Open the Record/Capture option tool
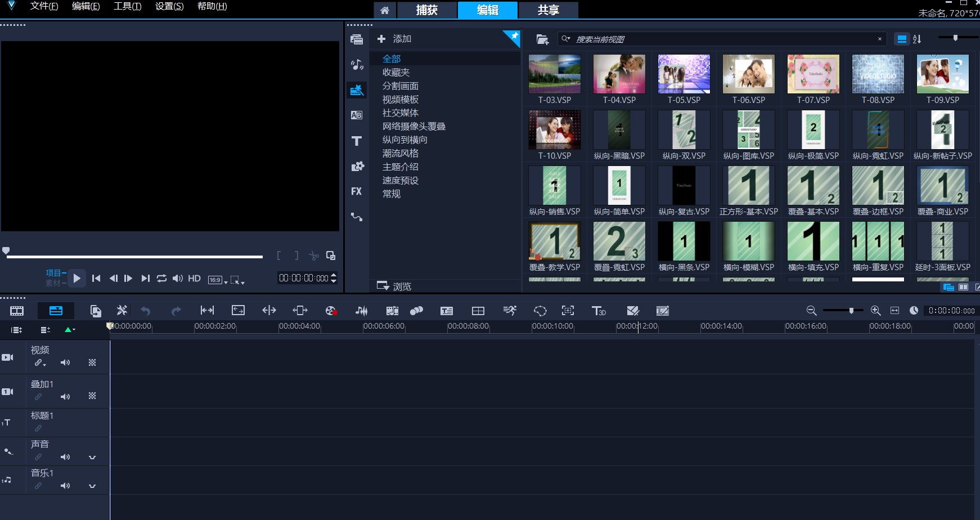Screen dimensions: 980x520 click(331, 311)
